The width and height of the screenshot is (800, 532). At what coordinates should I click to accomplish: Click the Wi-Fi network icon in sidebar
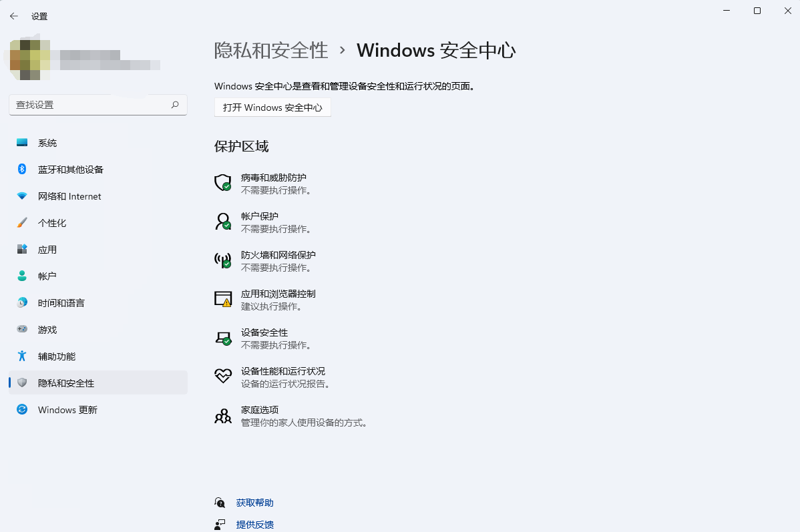[x=22, y=196]
